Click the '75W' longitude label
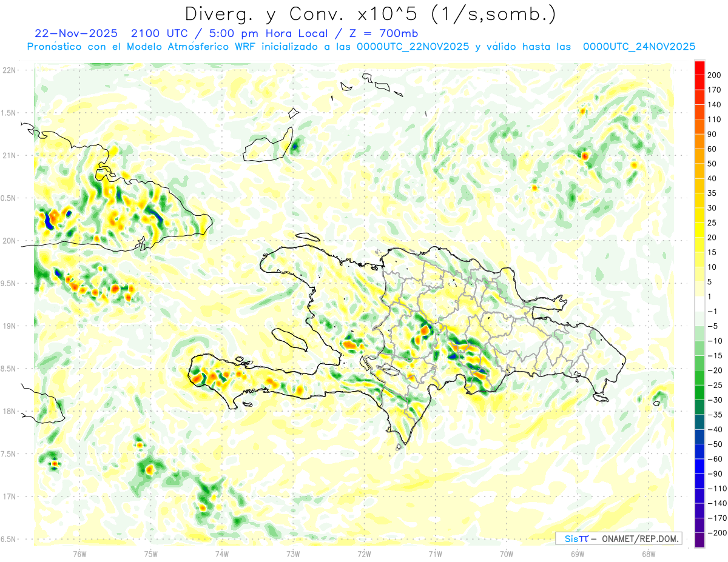The height and width of the screenshot is (562, 728). pos(151,554)
